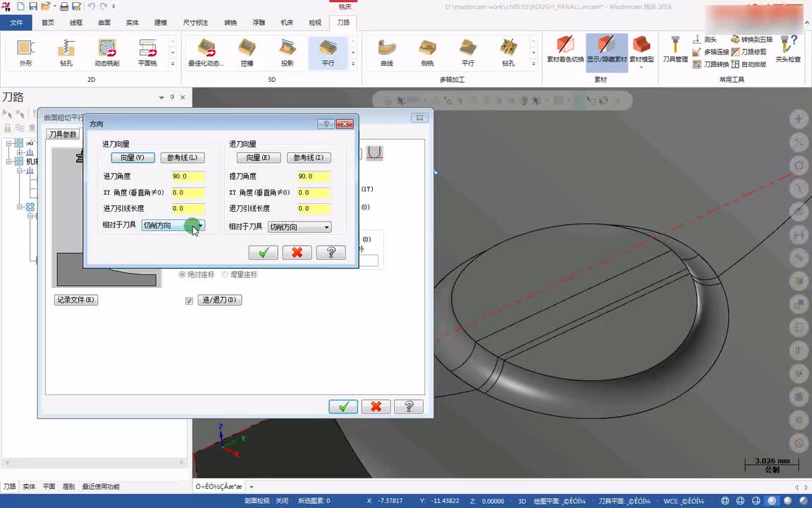This screenshot has width=812, height=508.
Task: Click the Print icon in quick access toolbar
Action: (64, 6)
